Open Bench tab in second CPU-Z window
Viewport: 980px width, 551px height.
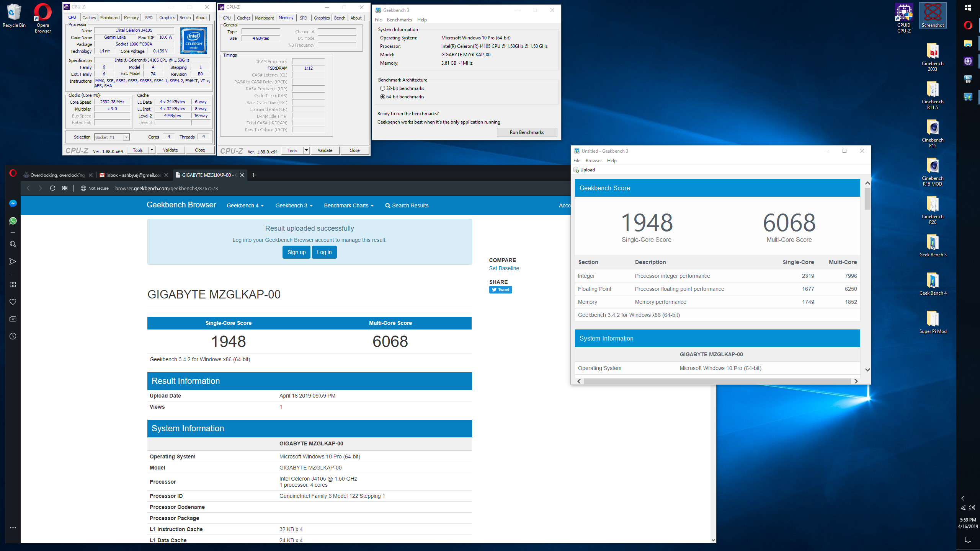click(x=340, y=18)
